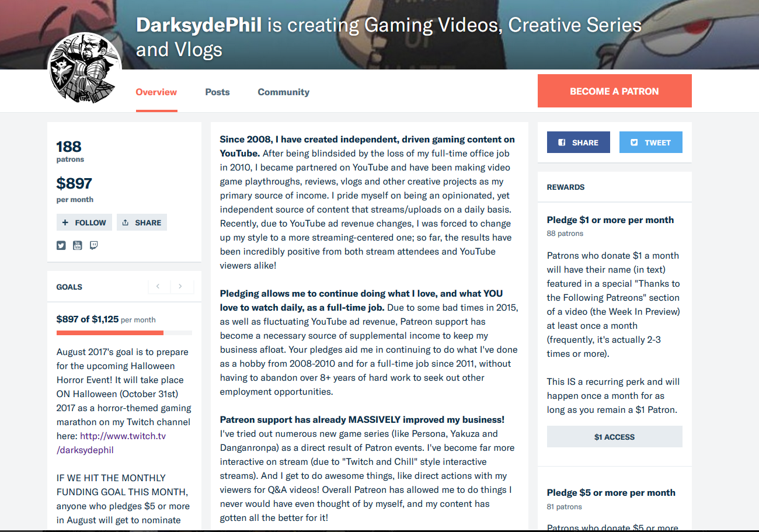Viewport: 759px width, 532px height.
Task: Open the Community tab
Action: pos(283,92)
